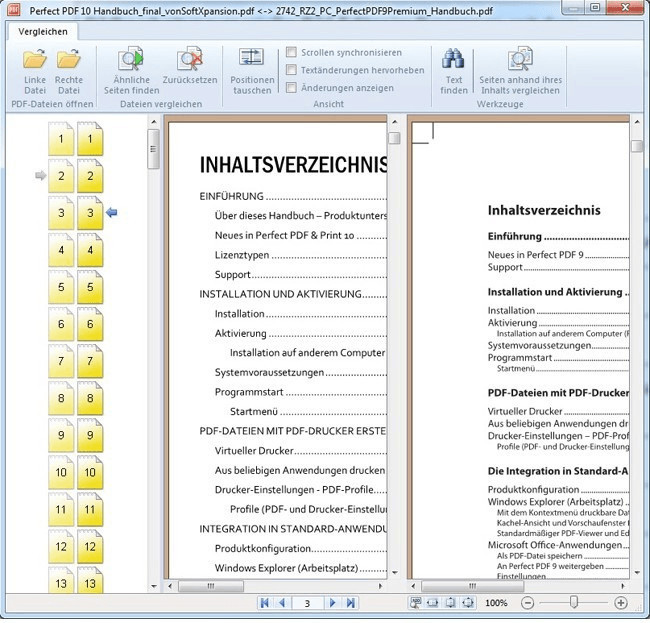Reset comparison with Zurücksetzen
Image resolution: width=650 pixels, height=623 pixels.
(x=189, y=70)
